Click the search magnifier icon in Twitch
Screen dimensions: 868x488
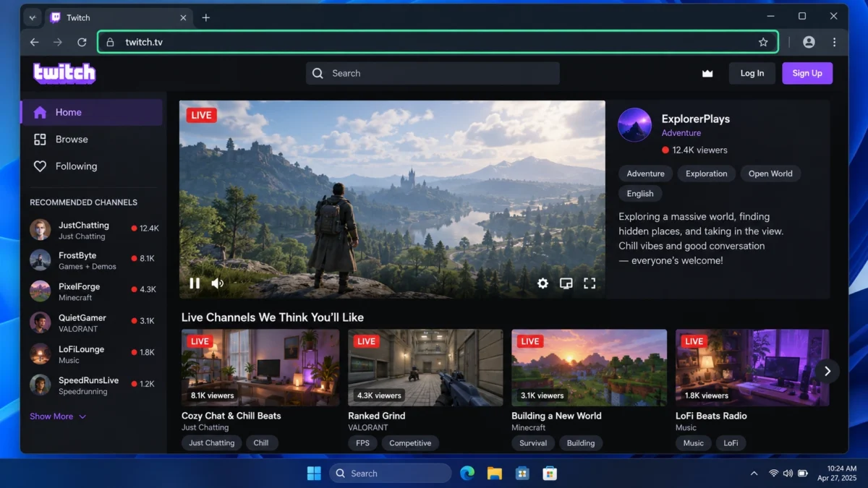click(x=318, y=73)
